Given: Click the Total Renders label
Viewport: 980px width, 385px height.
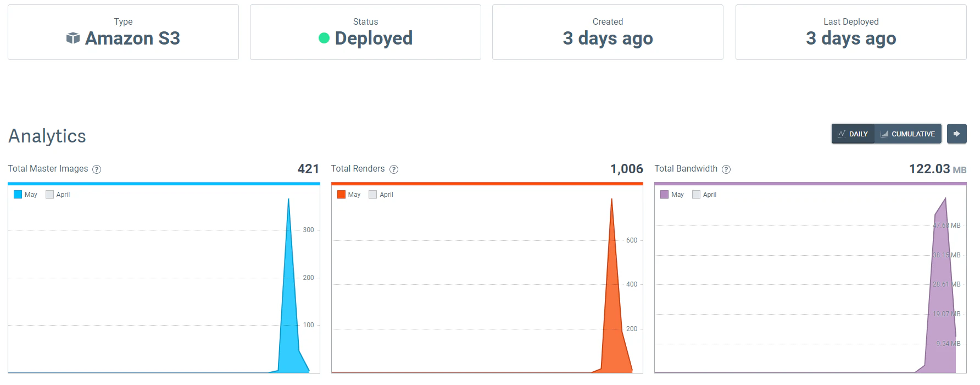Looking at the screenshot, I should tap(358, 169).
